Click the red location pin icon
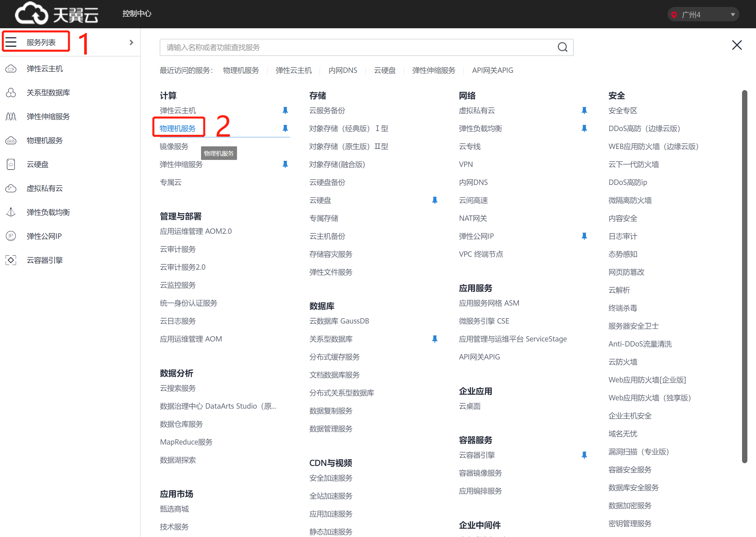 click(674, 15)
